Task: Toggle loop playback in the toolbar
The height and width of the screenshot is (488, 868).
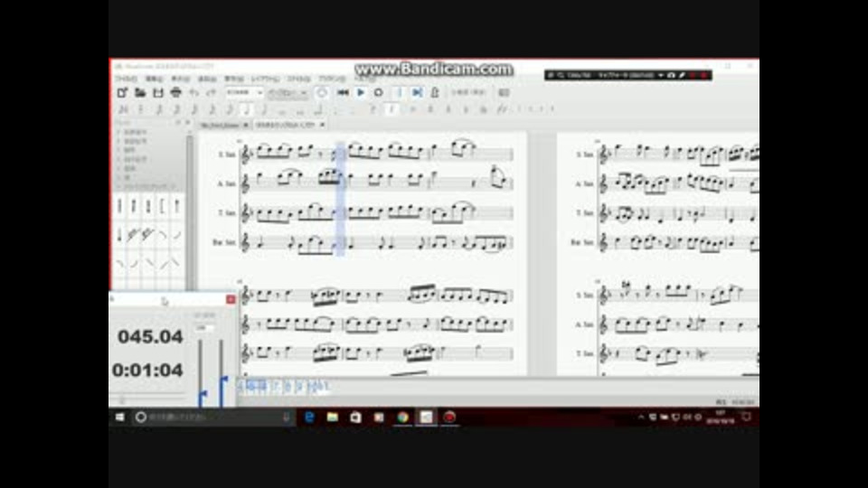Action: (379, 92)
